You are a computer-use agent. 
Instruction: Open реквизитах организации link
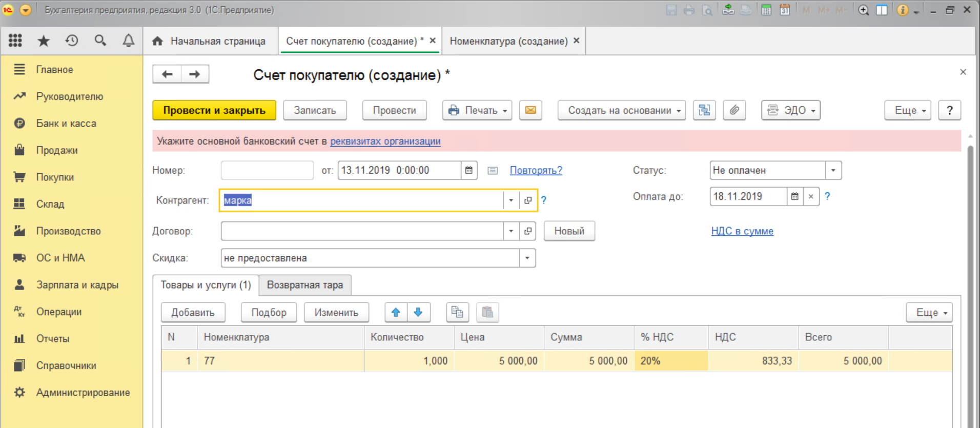(385, 141)
